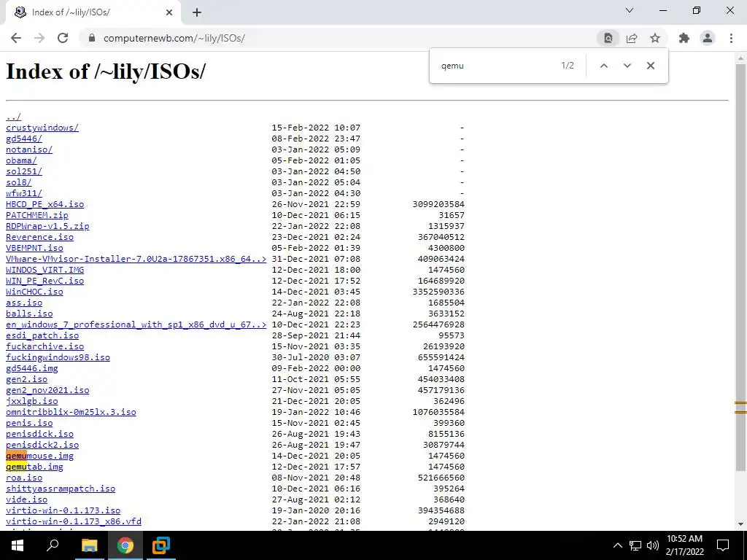Jump to next qemu search result
747x560 pixels.
click(627, 66)
